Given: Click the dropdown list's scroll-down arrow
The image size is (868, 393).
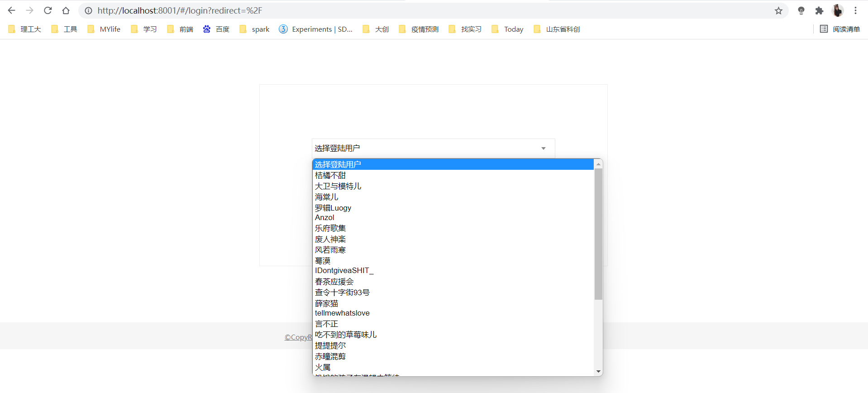Looking at the screenshot, I should (x=598, y=371).
